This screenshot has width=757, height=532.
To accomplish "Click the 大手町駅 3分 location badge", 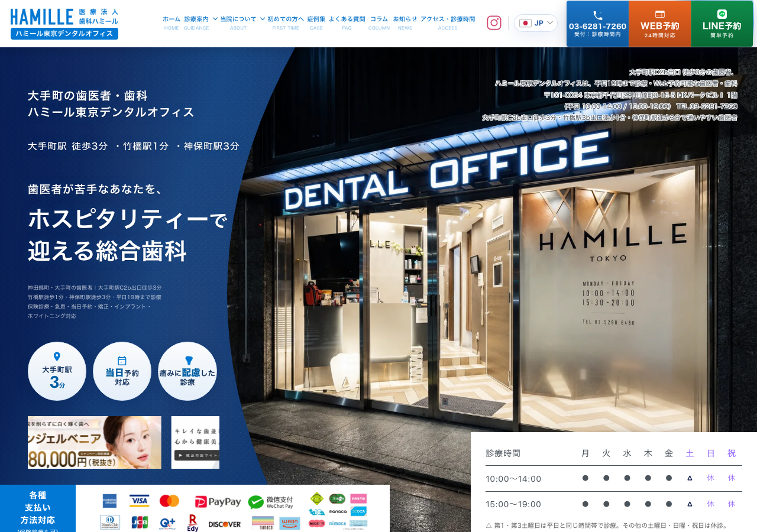I will click(57, 371).
